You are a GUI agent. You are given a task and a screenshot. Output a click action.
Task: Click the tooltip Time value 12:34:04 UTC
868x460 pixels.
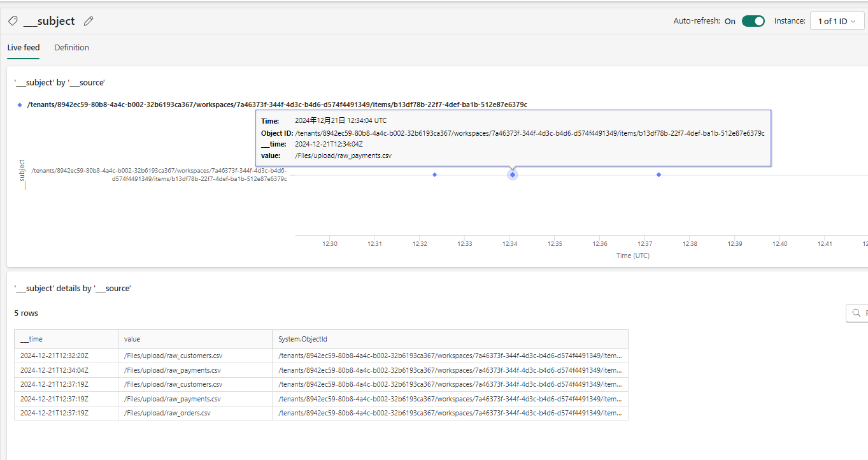341,120
